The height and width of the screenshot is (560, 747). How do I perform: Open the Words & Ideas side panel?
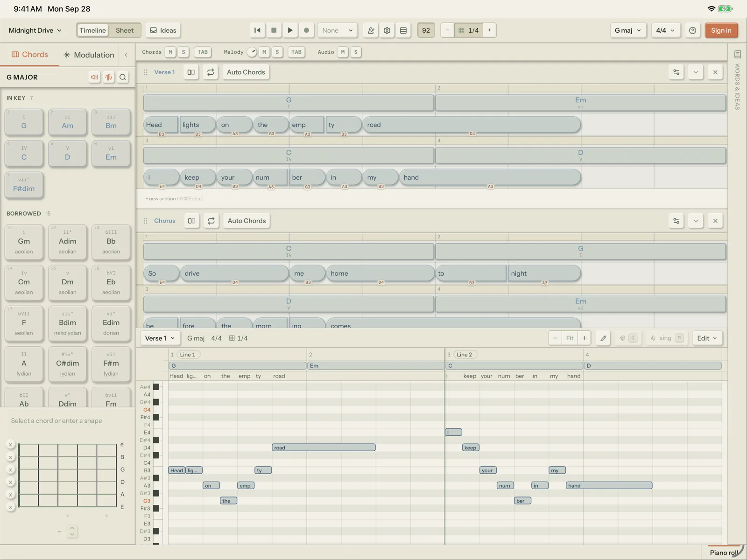738,80
